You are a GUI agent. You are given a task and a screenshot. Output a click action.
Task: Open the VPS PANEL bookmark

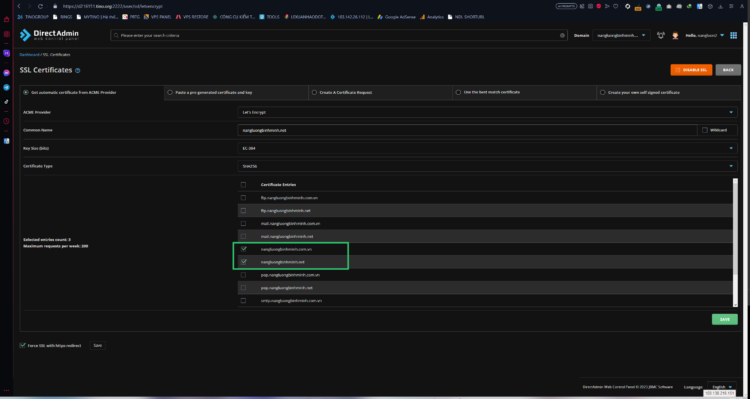(x=157, y=16)
